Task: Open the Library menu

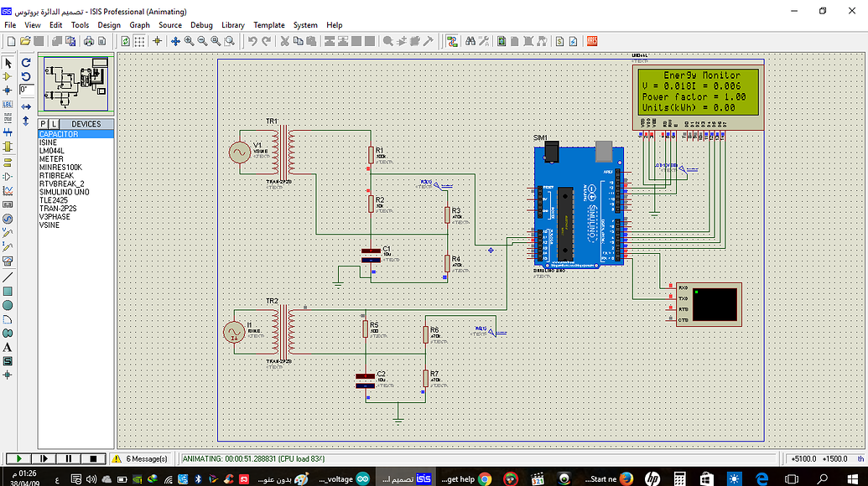Action: (x=233, y=24)
